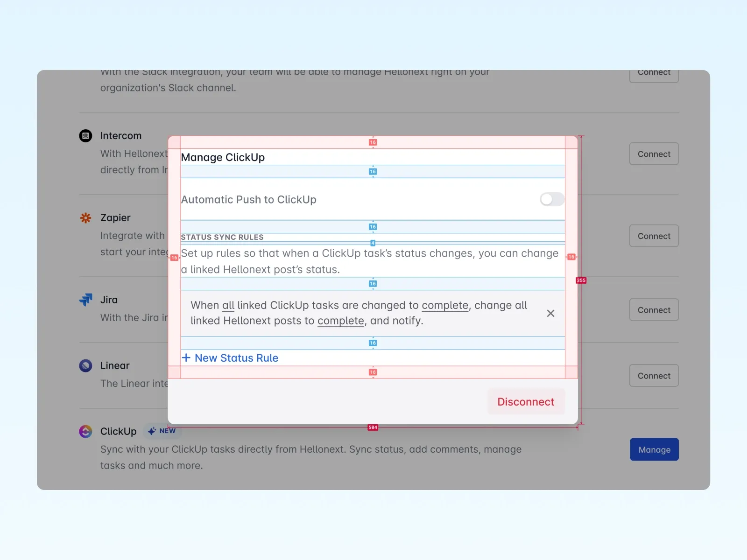Toggle the Automatic Push to ClickUp switch

pyautogui.click(x=552, y=199)
